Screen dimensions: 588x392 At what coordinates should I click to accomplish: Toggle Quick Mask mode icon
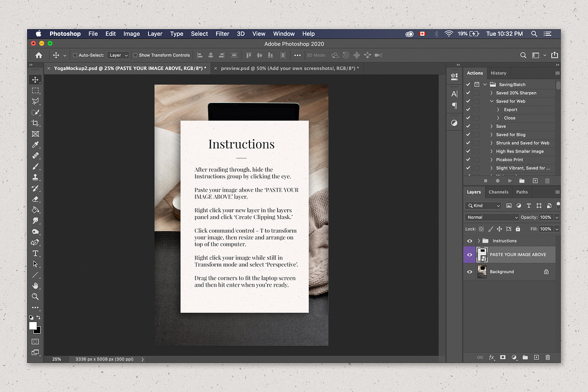click(35, 341)
